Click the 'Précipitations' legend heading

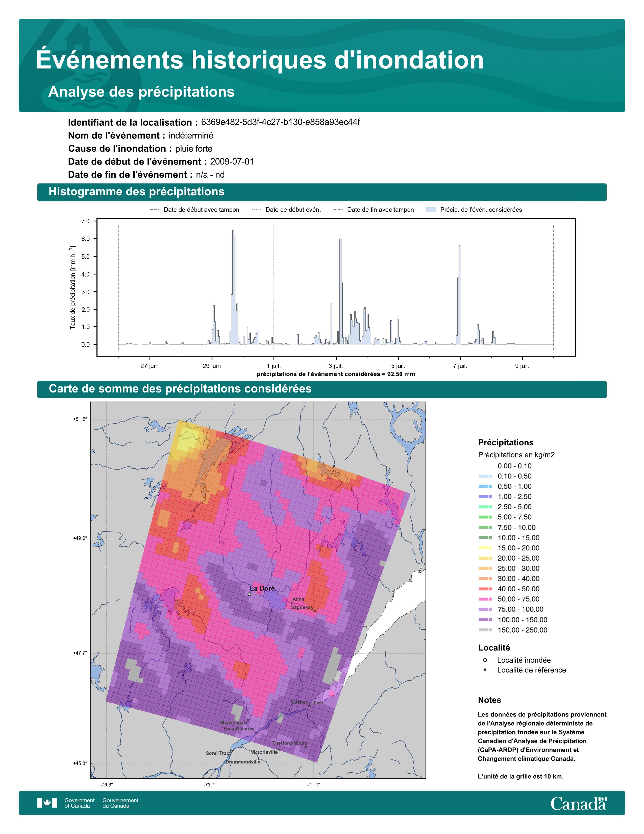tap(506, 443)
